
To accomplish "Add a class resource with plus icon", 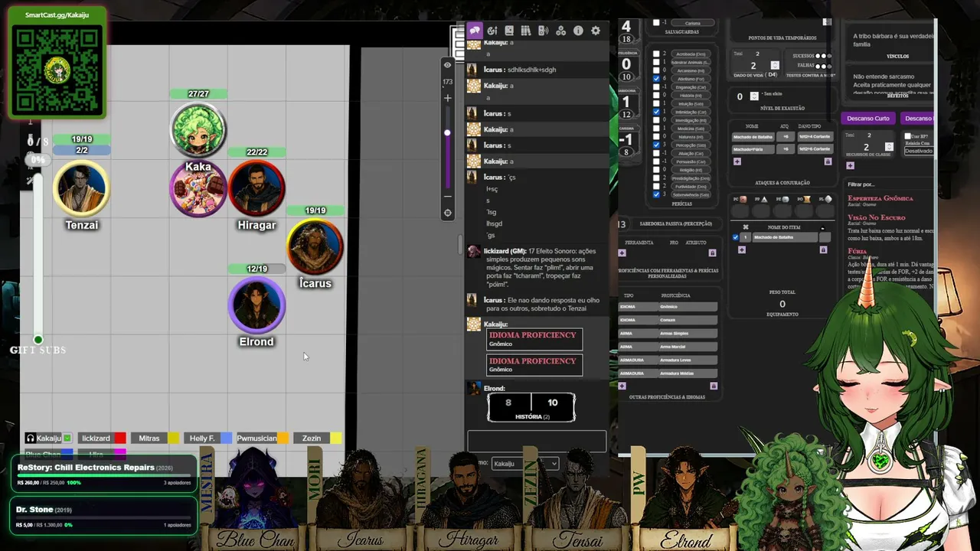I will coord(850,166).
